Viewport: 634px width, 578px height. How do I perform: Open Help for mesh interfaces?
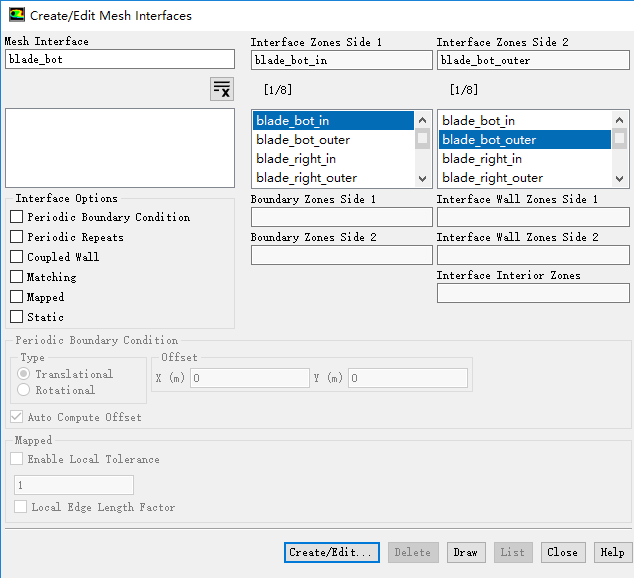click(x=612, y=552)
